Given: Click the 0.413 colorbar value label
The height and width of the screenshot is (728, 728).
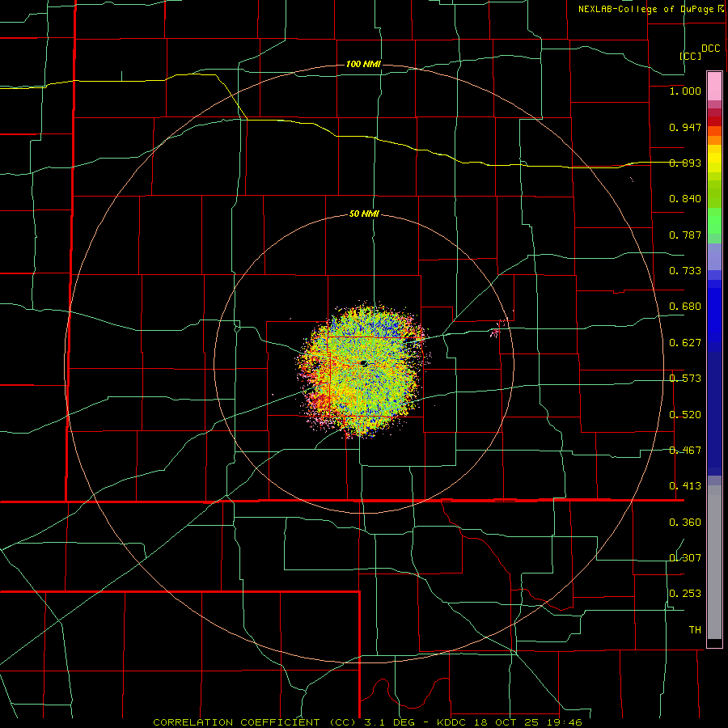Looking at the screenshot, I should pos(685,486).
